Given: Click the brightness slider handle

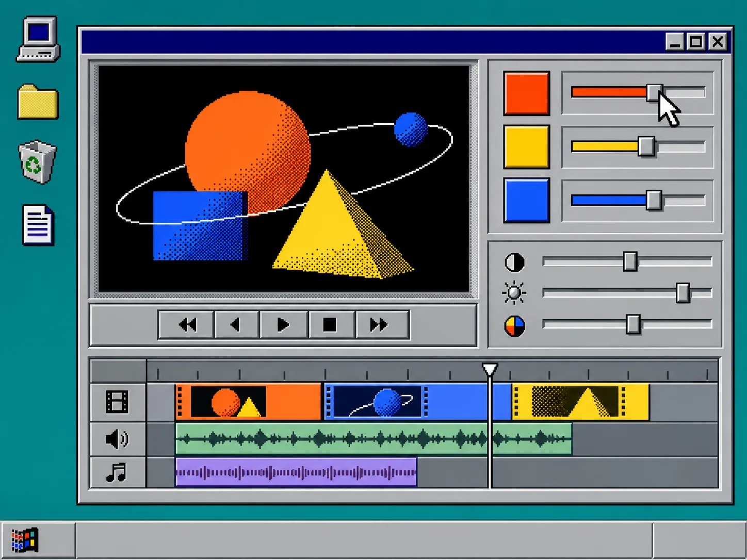Looking at the screenshot, I should pos(683,293).
